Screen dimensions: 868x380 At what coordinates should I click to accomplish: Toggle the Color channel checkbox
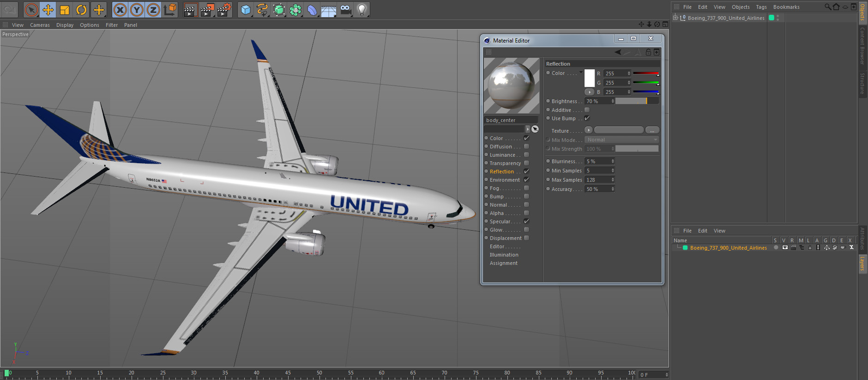(x=526, y=138)
